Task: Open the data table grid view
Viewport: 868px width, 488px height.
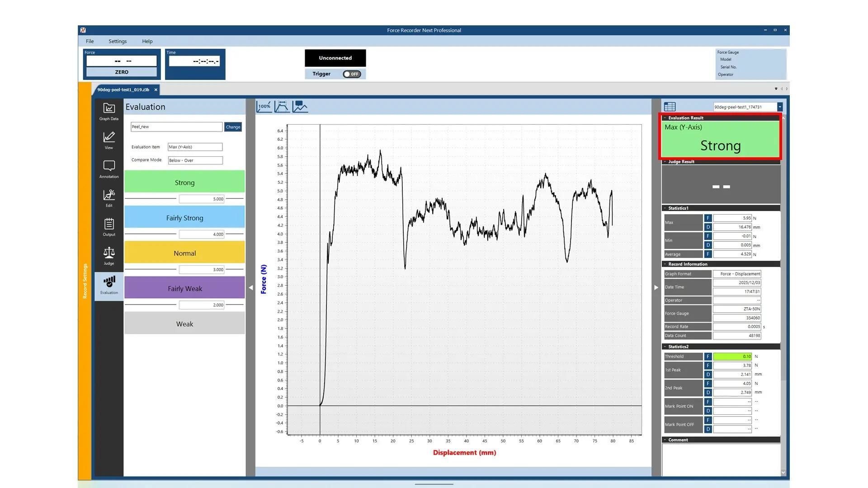Action: (670, 106)
